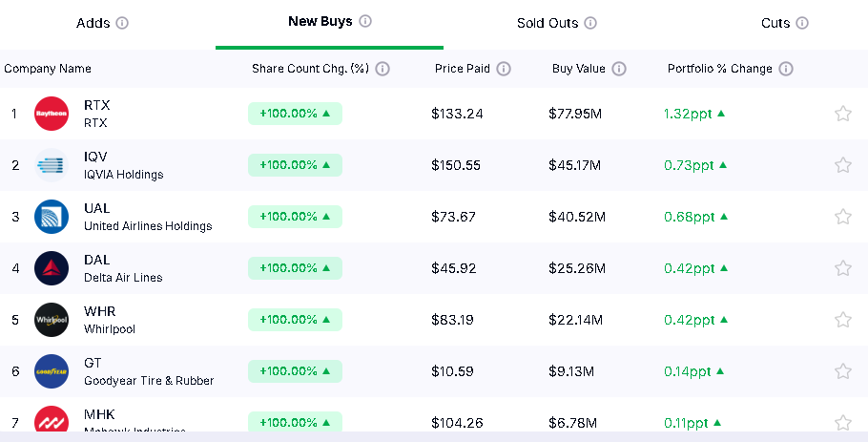Open Goodyear Tire & Rubber company link

coord(149,381)
